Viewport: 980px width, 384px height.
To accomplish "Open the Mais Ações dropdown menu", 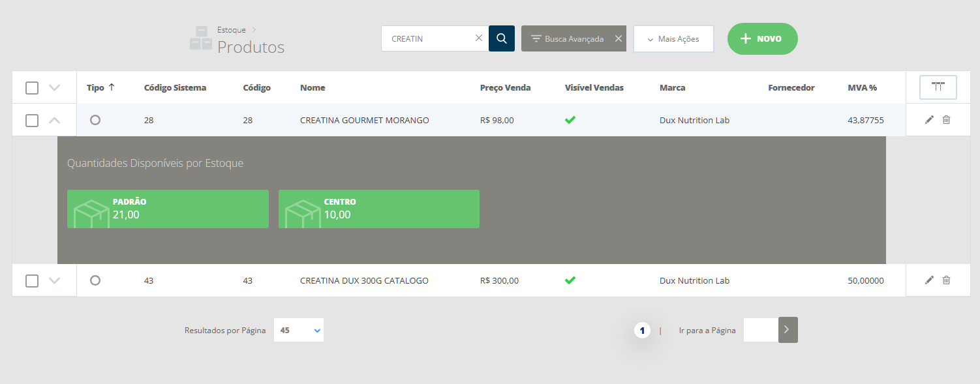I will tap(673, 39).
